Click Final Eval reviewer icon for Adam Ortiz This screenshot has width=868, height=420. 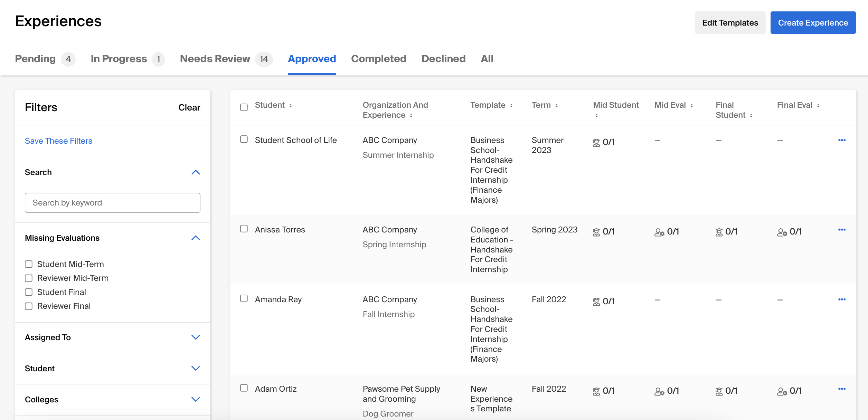pos(782,391)
